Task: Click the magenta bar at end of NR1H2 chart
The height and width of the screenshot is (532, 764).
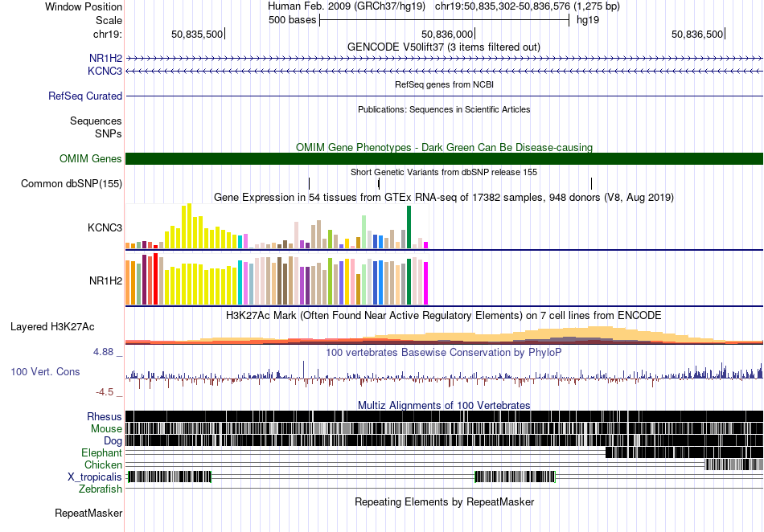Action: click(425, 284)
